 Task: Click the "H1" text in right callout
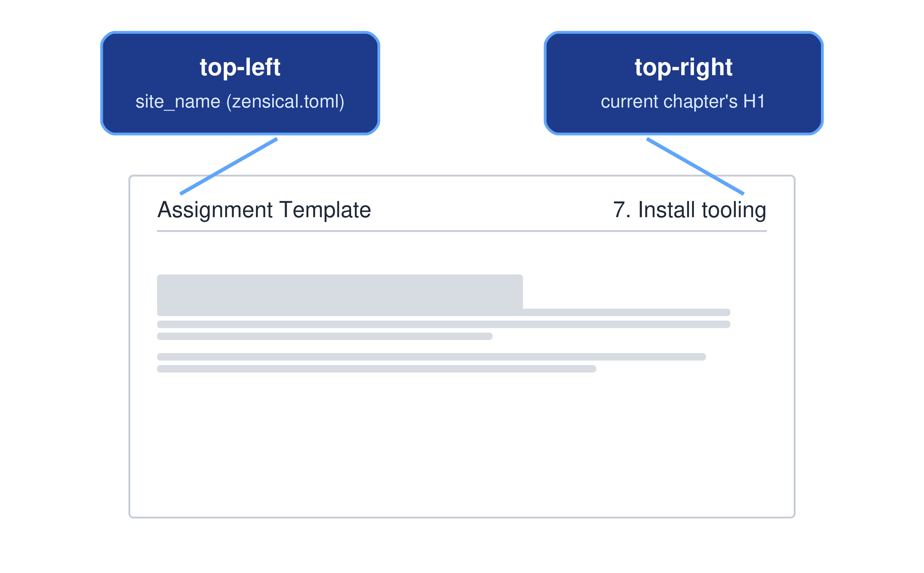coord(753,102)
